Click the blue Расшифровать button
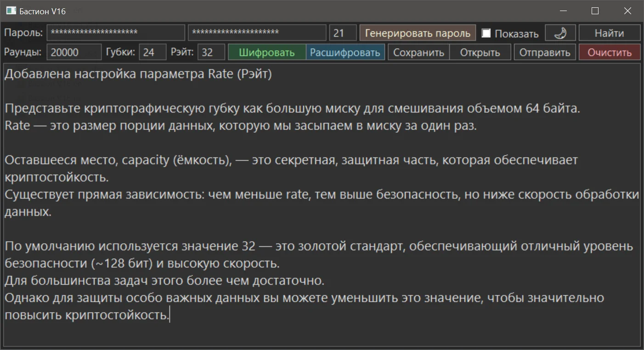This screenshot has height=350, width=644. tap(345, 52)
